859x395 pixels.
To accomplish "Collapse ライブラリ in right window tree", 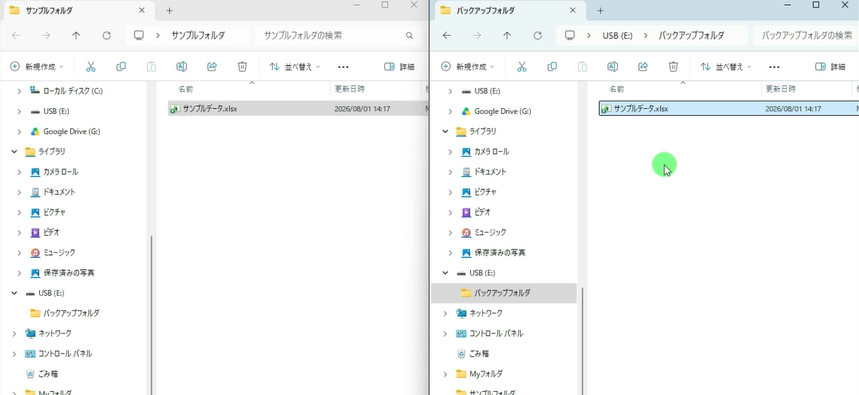I will click(445, 131).
